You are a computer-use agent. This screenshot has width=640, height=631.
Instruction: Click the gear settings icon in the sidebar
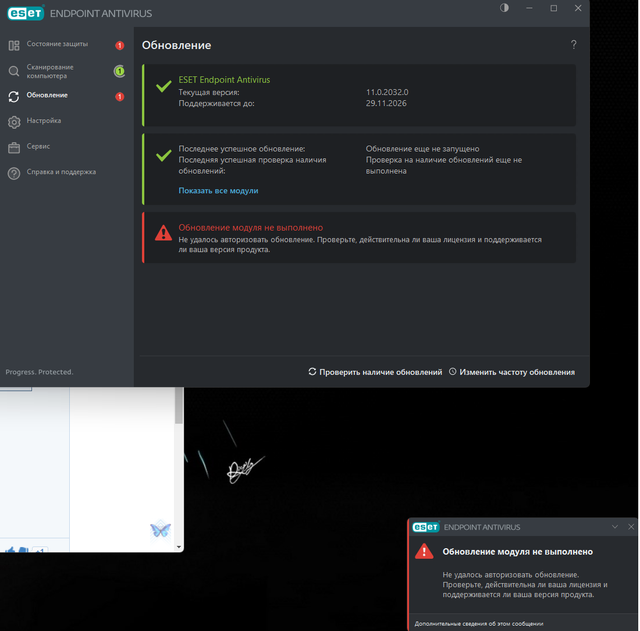click(14, 122)
